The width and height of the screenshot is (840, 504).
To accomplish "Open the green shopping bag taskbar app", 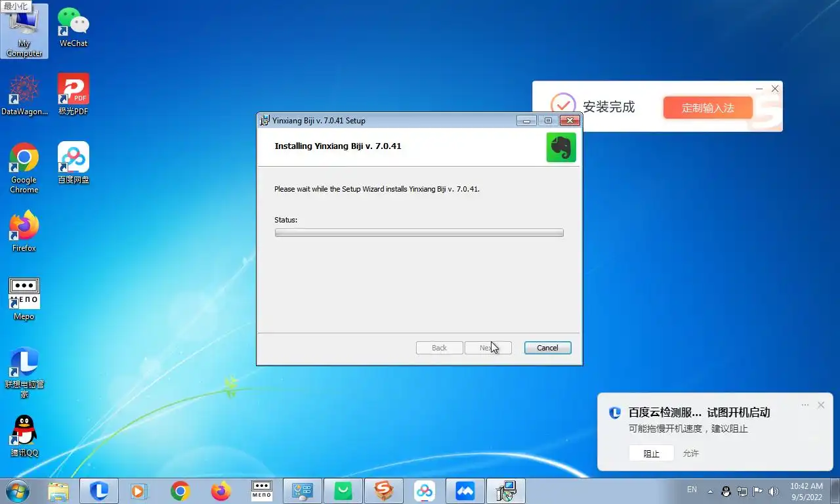I will coord(343,491).
